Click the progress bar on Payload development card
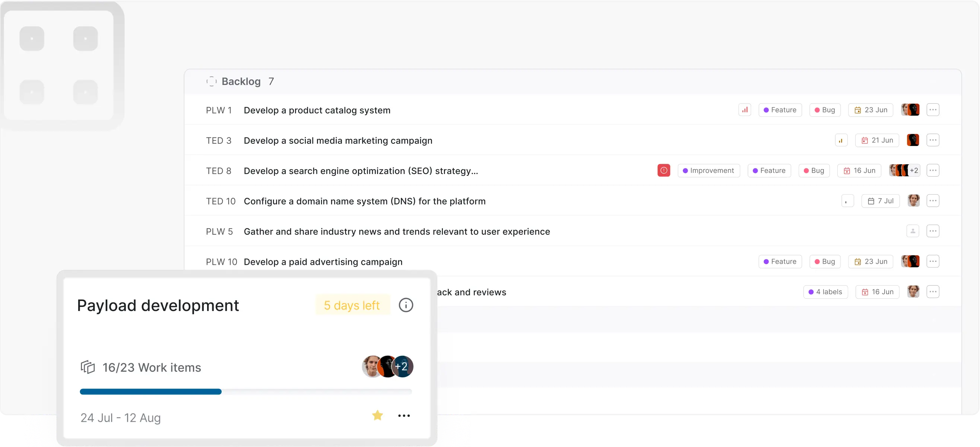 (245, 391)
